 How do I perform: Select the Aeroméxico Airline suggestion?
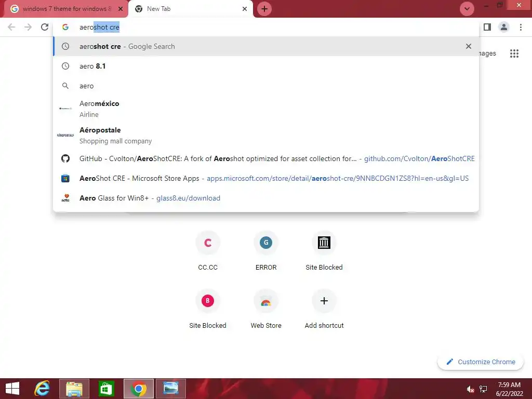[267, 109]
